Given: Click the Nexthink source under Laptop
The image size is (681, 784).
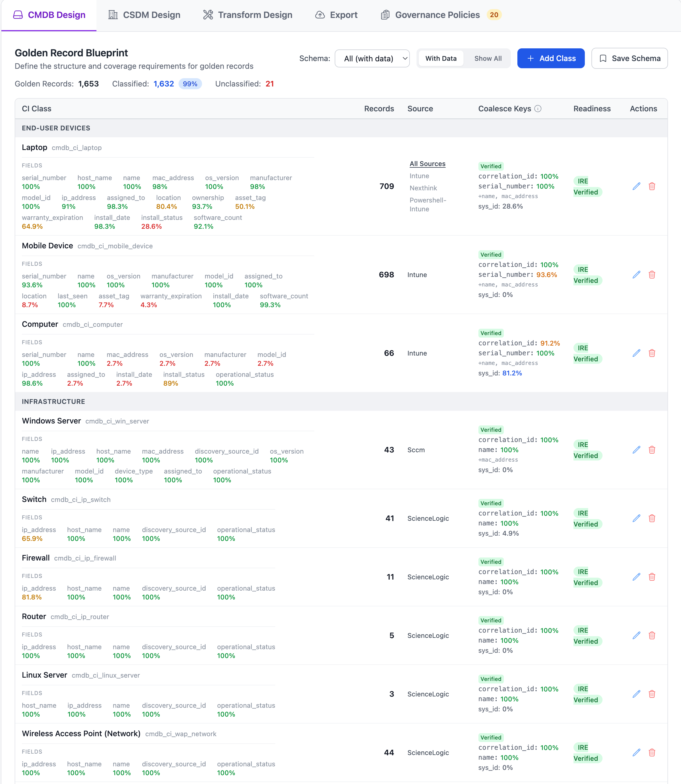Looking at the screenshot, I should click(423, 188).
